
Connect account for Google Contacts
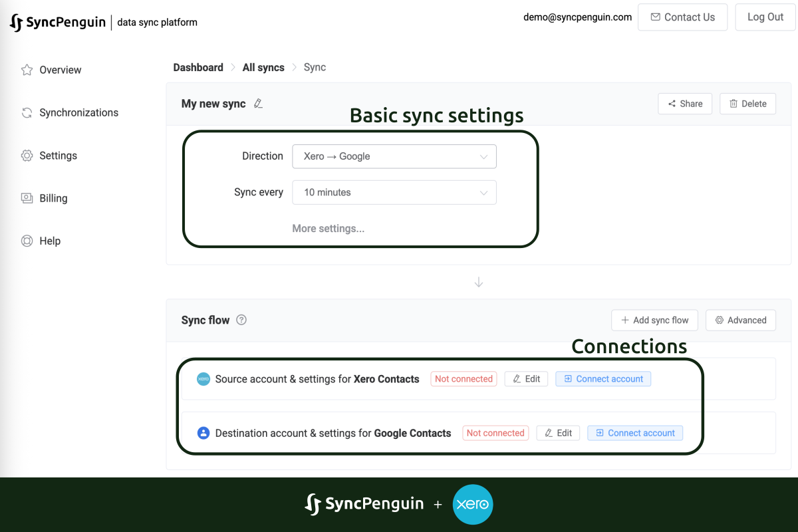tap(635, 433)
